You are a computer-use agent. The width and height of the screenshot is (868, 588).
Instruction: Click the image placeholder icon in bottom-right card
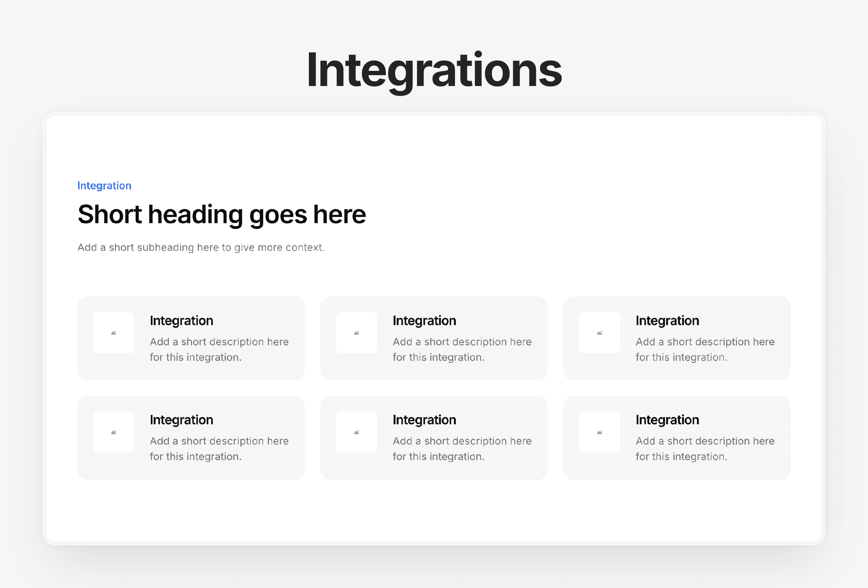coord(599,432)
